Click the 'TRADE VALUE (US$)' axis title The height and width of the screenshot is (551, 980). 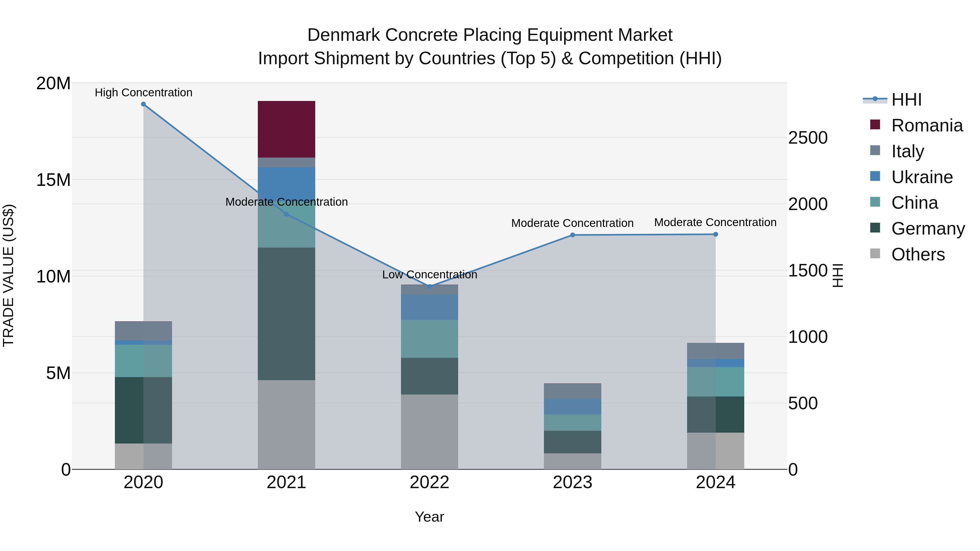8,276
